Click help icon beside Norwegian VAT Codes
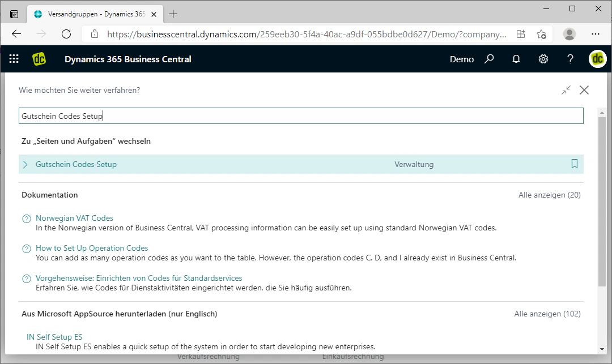 [x=27, y=219]
